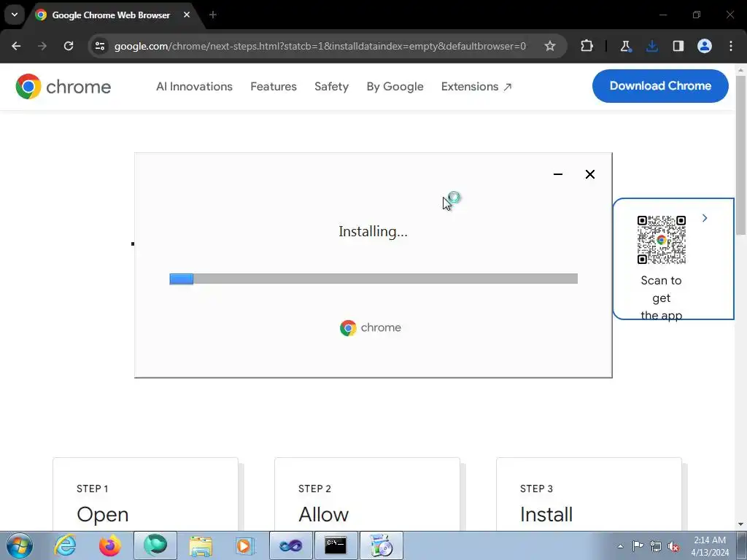Image resolution: width=747 pixels, height=560 pixels.
Task: Click the browser forward arrow
Action: click(42, 46)
